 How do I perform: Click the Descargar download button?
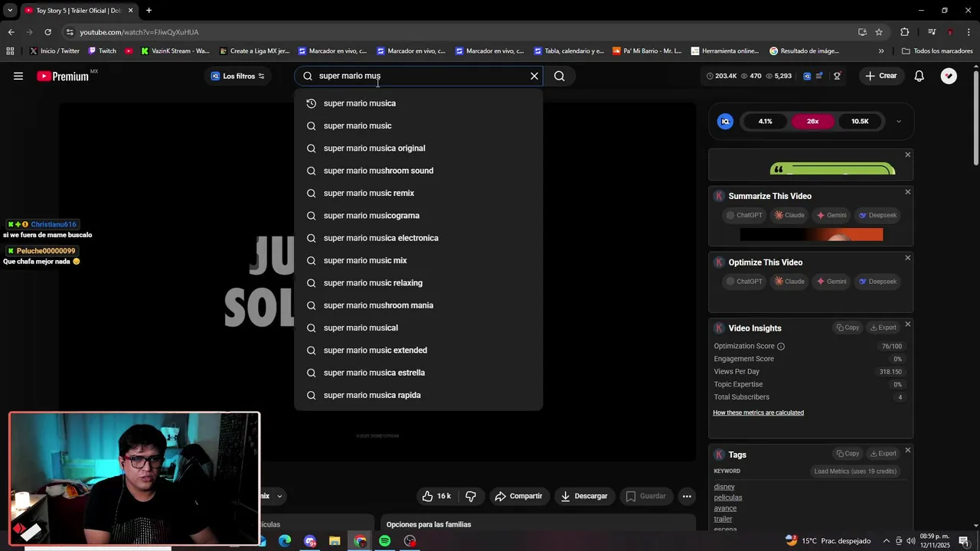click(x=584, y=496)
